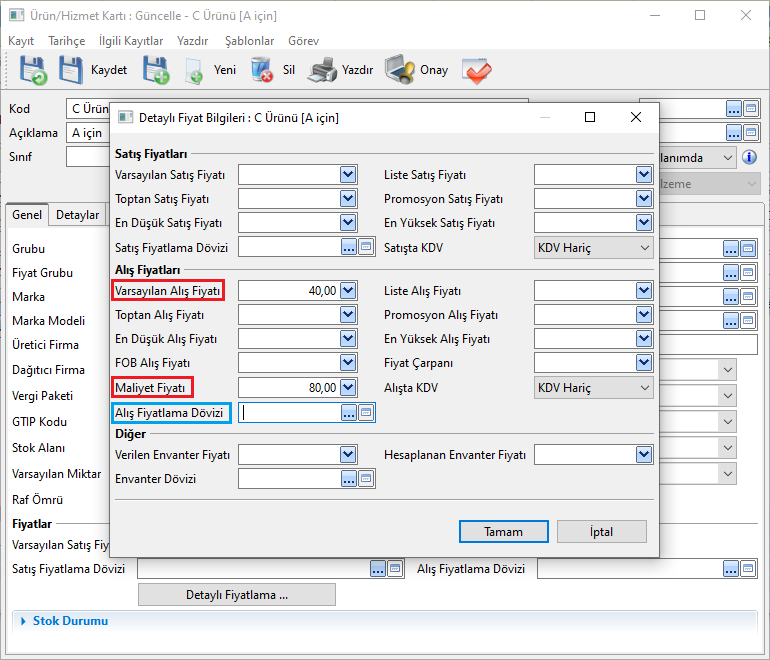Print using the Yazdır printer icon
The width and height of the screenshot is (770, 660).
point(322,70)
